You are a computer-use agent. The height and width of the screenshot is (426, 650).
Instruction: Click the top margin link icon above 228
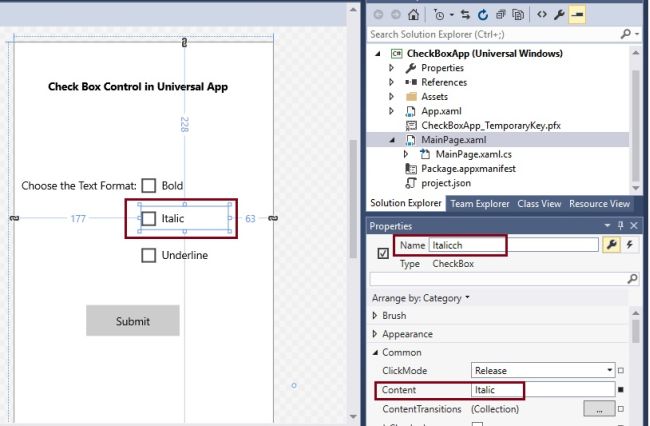point(184,42)
